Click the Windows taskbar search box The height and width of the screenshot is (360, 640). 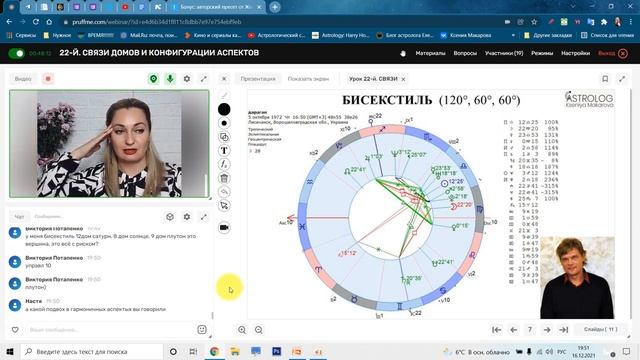coord(92,351)
